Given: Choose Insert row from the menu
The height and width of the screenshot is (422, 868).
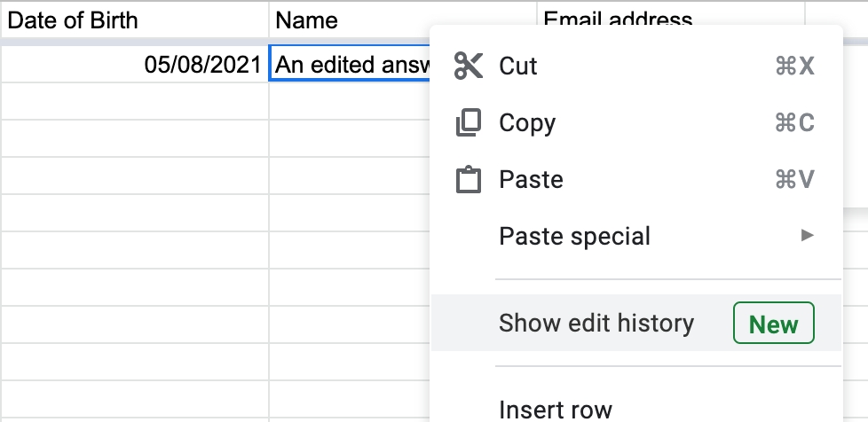Looking at the screenshot, I should point(556,410).
